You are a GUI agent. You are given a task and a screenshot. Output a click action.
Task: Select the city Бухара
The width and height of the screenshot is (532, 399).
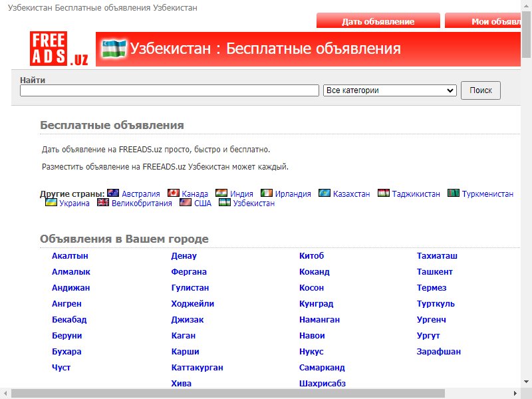[x=66, y=352]
